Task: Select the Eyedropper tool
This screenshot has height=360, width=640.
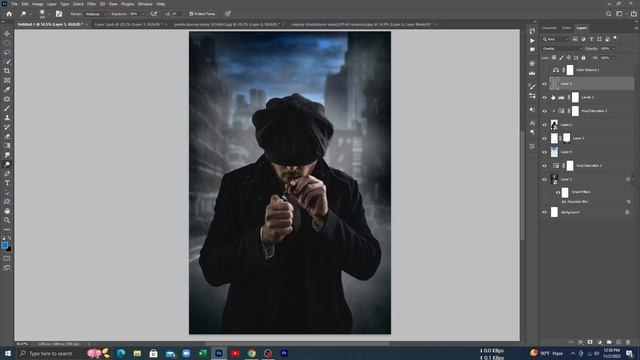Action: 7,90
